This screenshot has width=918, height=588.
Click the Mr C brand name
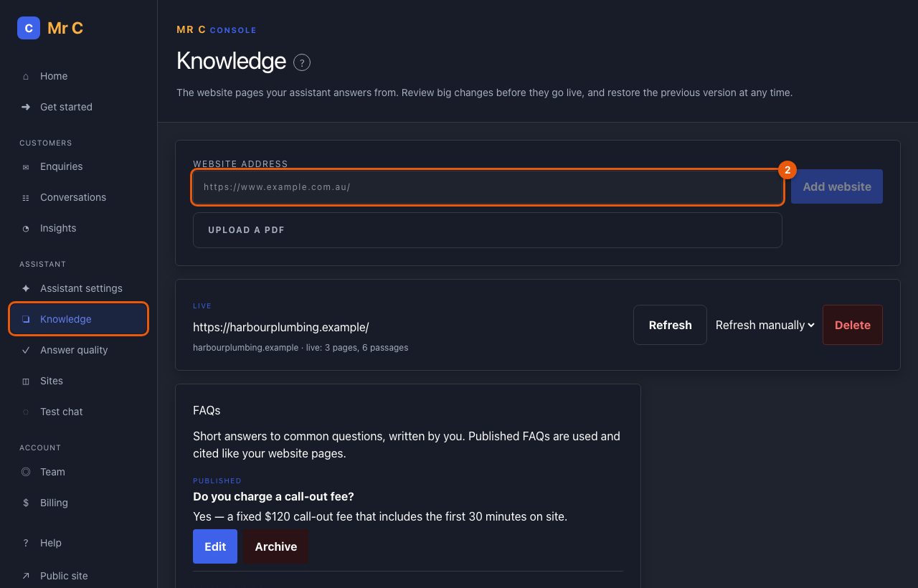click(65, 28)
